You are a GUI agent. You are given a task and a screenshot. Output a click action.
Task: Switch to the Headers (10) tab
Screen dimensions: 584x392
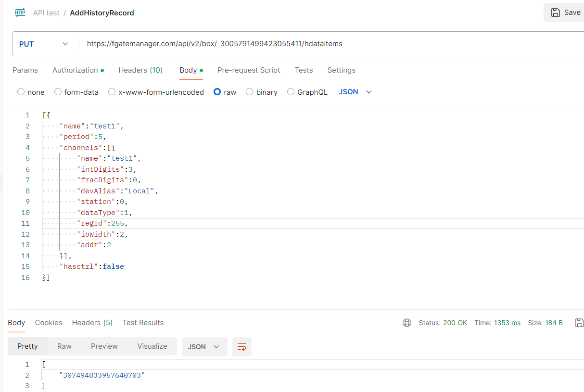tap(140, 70)
